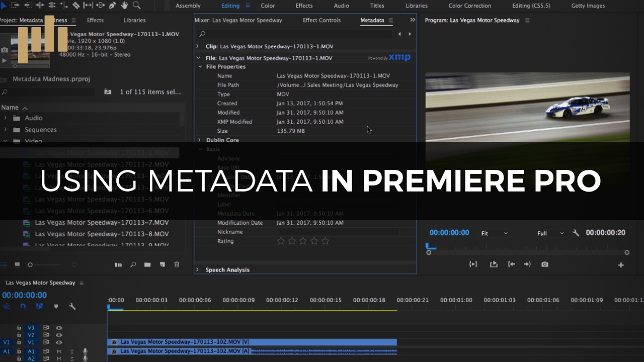This screenshot has height=362, width=644.
Task: Switch to the Audio workspace
Action: 341,6
